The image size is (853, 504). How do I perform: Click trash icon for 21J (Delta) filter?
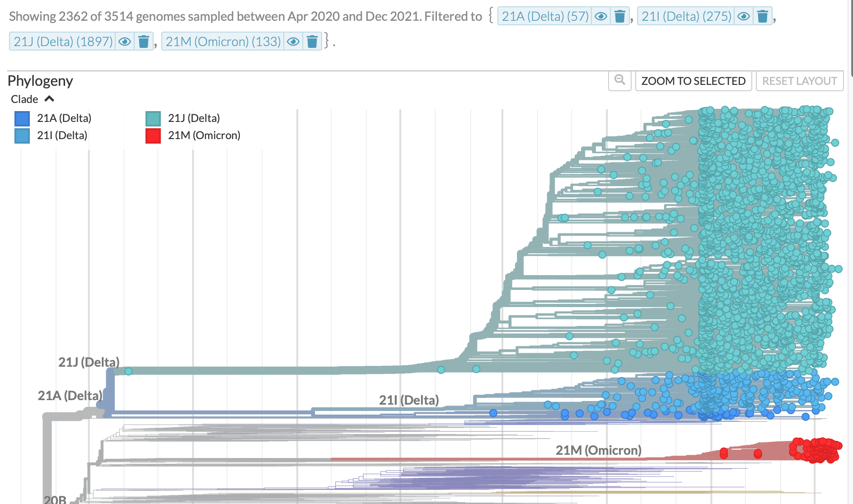tap(144, 42)
